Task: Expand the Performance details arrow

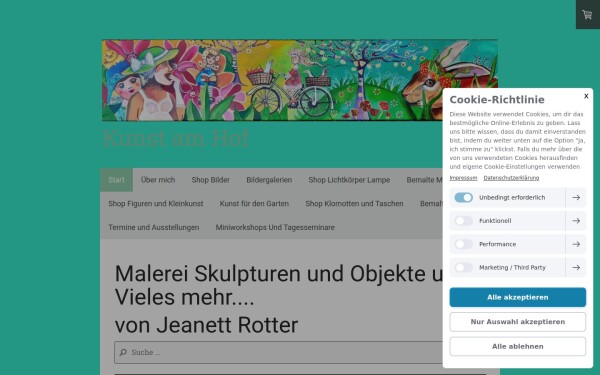Action: [576, 244]
